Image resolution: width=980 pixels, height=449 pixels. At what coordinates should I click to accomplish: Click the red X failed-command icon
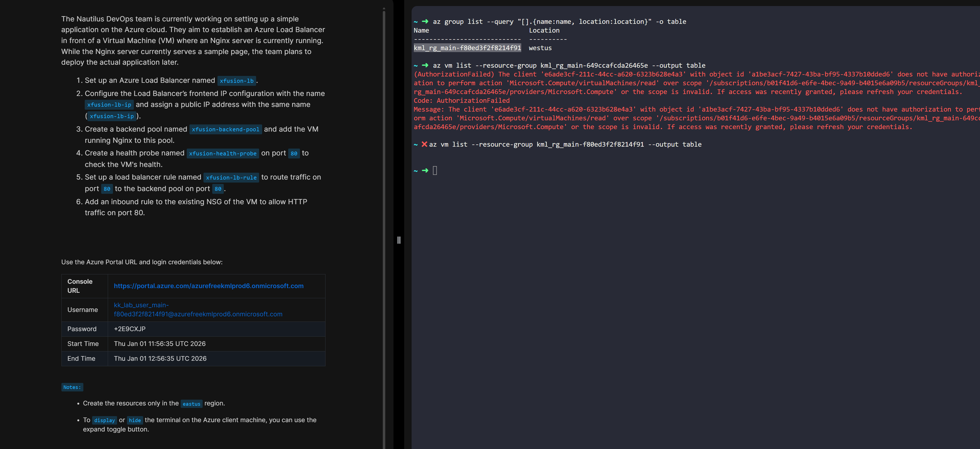(424, 144)
